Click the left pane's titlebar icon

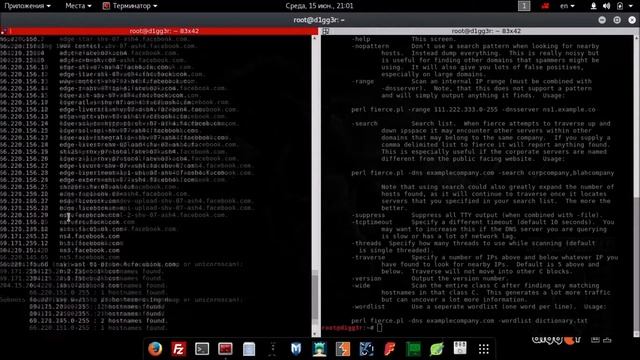click(x=3, y=31)
